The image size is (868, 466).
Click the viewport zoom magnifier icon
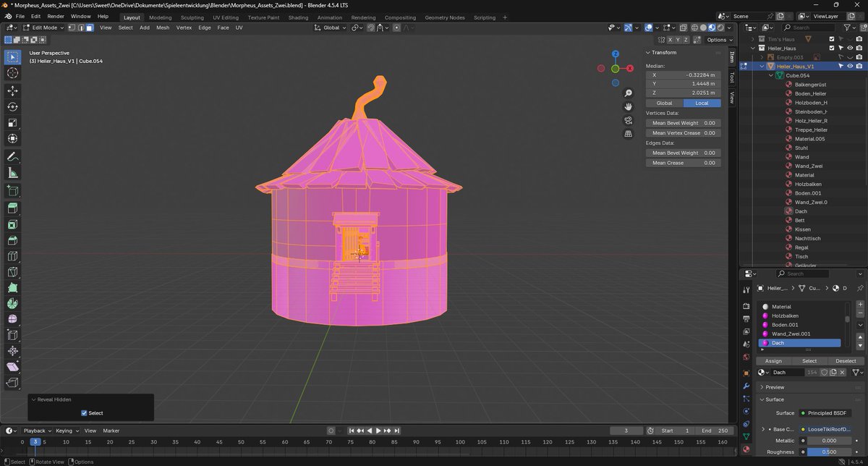click(629, 93)
